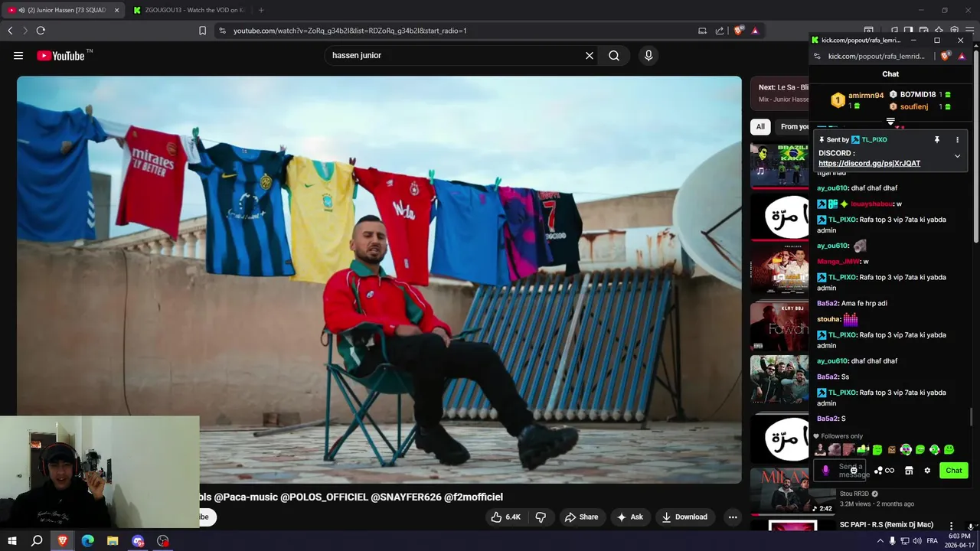
Task: Click the Download button
Action: click(x=684, y=517)
